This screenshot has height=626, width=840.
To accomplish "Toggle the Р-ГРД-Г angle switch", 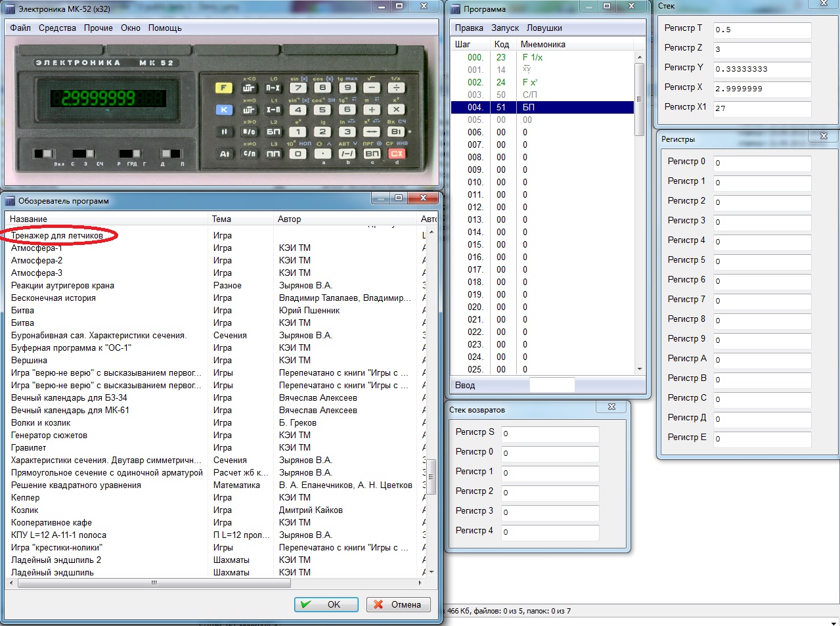I will 129,154.
